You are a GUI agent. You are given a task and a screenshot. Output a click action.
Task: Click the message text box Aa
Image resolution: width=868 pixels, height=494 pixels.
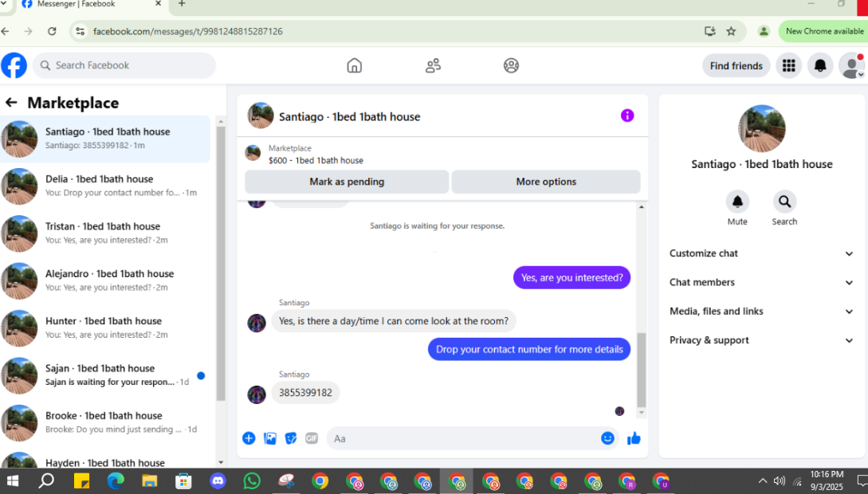click(x=462, y=439)
